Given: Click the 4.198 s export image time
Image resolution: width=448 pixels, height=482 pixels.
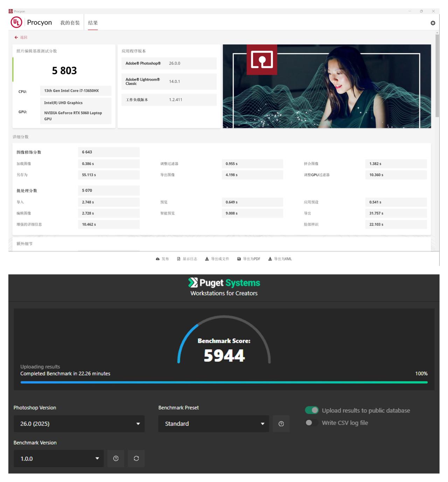Looking at the screenshot, I should 232,175.
